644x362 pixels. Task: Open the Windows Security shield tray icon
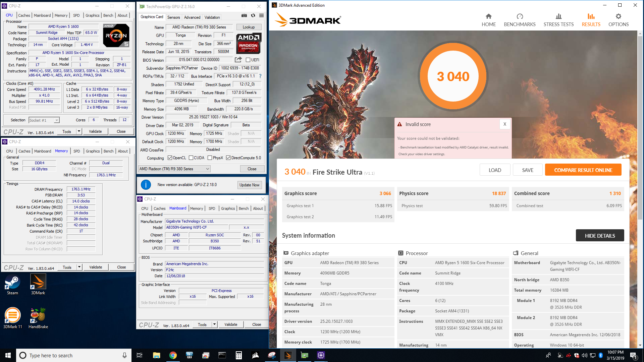[576, 355]
